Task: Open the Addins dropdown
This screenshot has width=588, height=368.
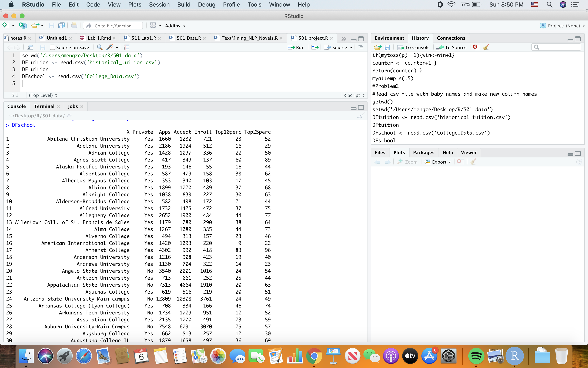Action: point(175,26)
